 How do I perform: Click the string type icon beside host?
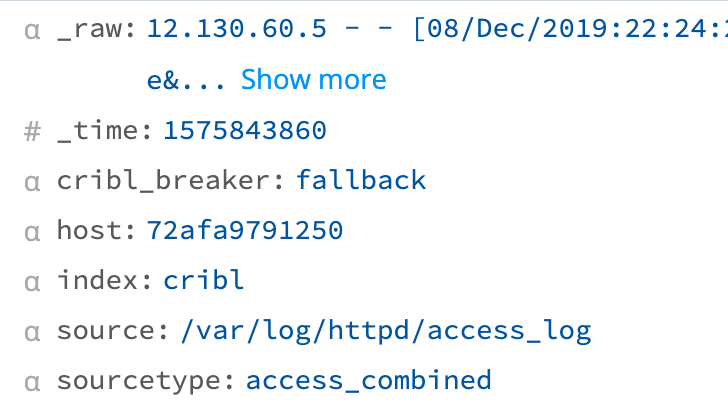(32, 233)
